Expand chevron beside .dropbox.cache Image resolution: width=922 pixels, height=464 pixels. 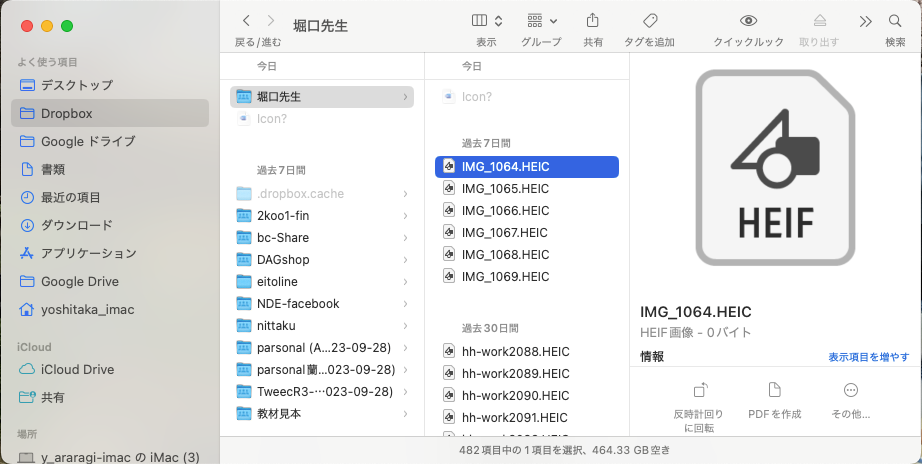(x=405, y=193)
